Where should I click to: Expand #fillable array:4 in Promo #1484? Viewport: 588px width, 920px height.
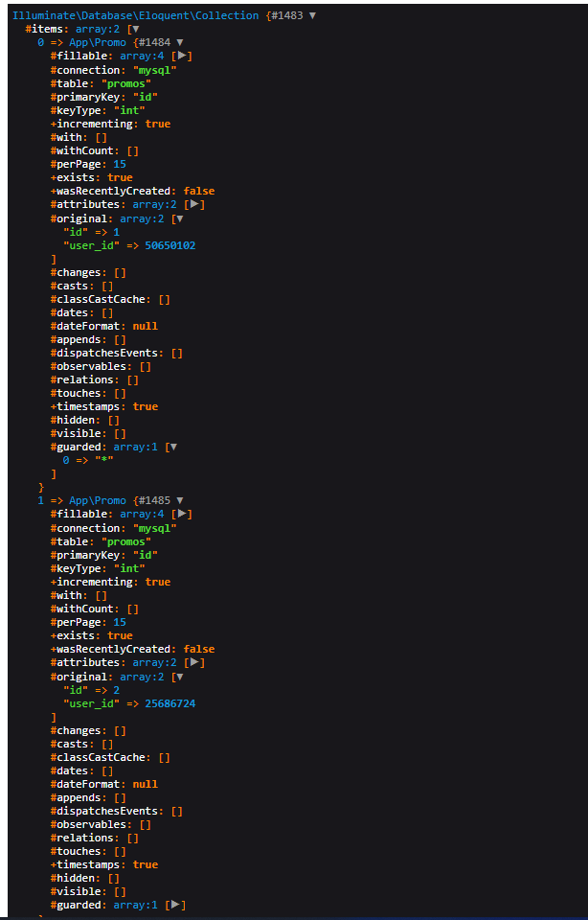(x=182, y=56)
